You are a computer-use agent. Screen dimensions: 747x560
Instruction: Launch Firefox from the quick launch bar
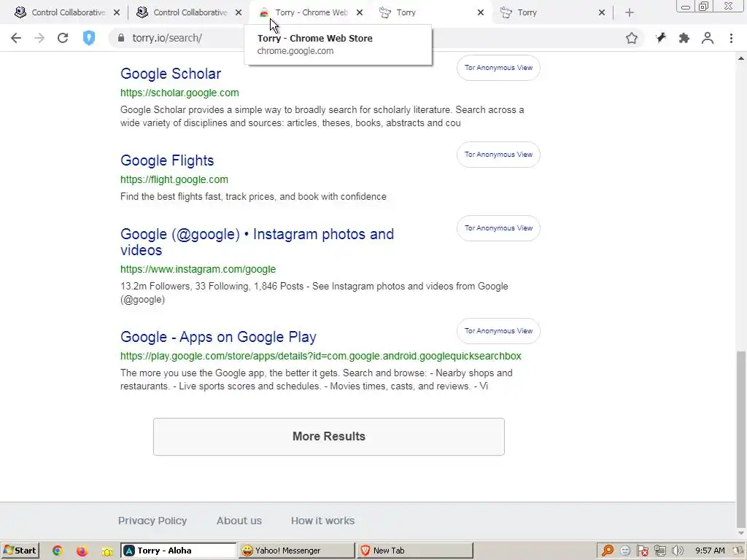pos(82,551)
